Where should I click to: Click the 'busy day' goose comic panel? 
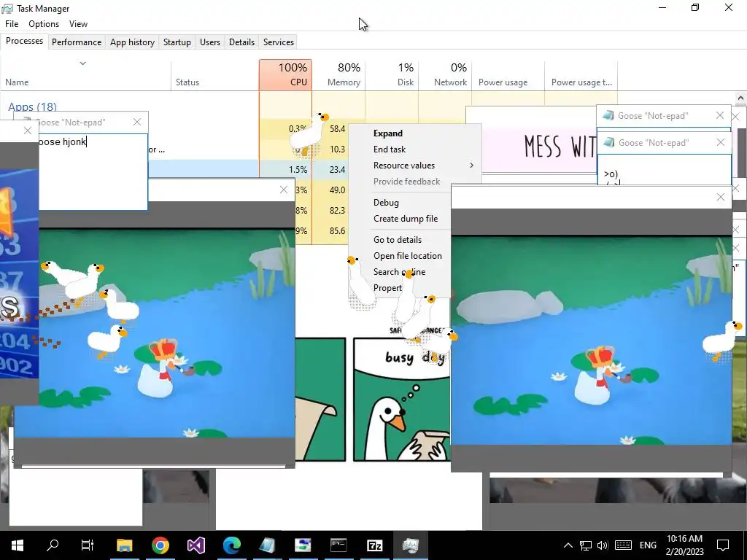[x=401, y=399]
